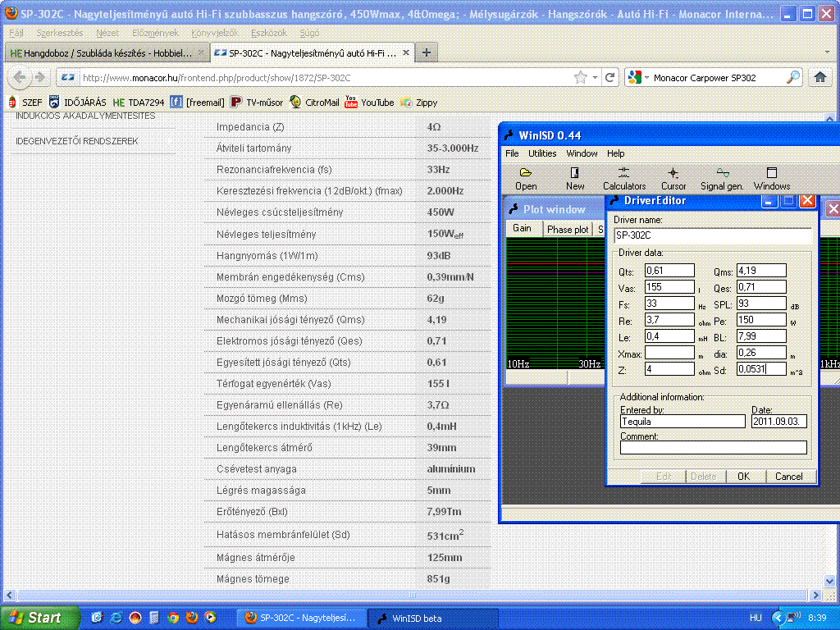
Task: Click the Windows toolbar icon in WinISD
Action: [x=771, y=178]
